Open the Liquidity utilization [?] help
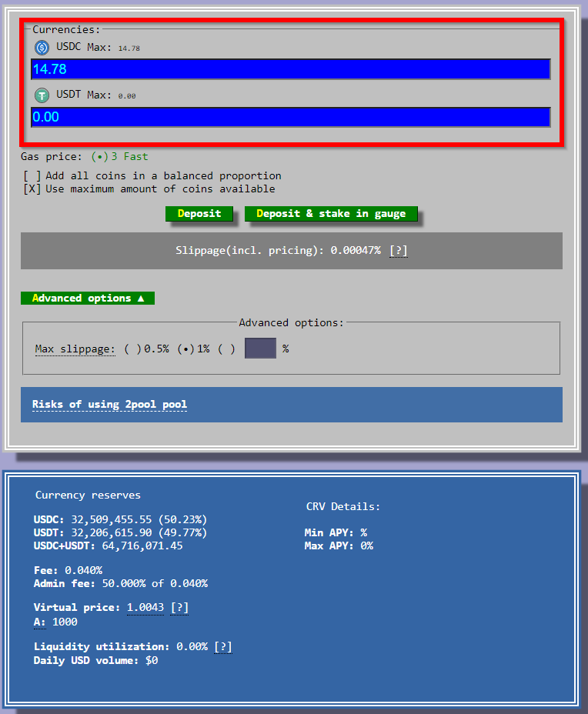Viewport: 588px width, 714px height. (x=223, y=646)
